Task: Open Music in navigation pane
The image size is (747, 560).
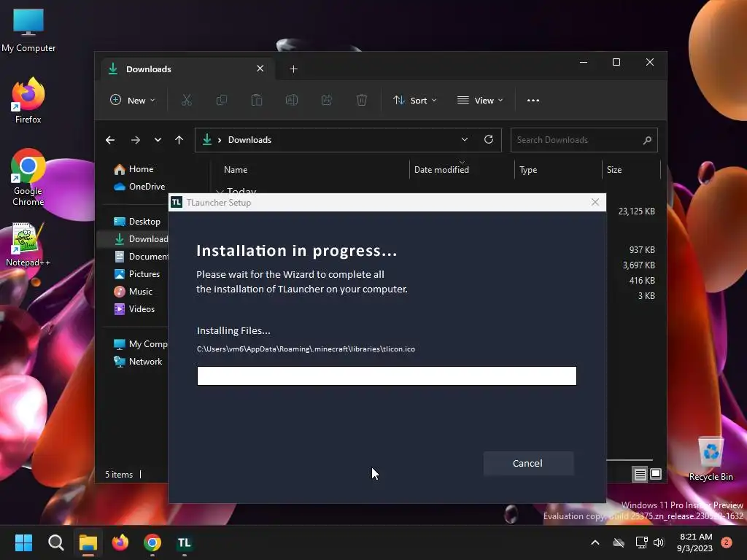Action: click(x=133, y=292)
